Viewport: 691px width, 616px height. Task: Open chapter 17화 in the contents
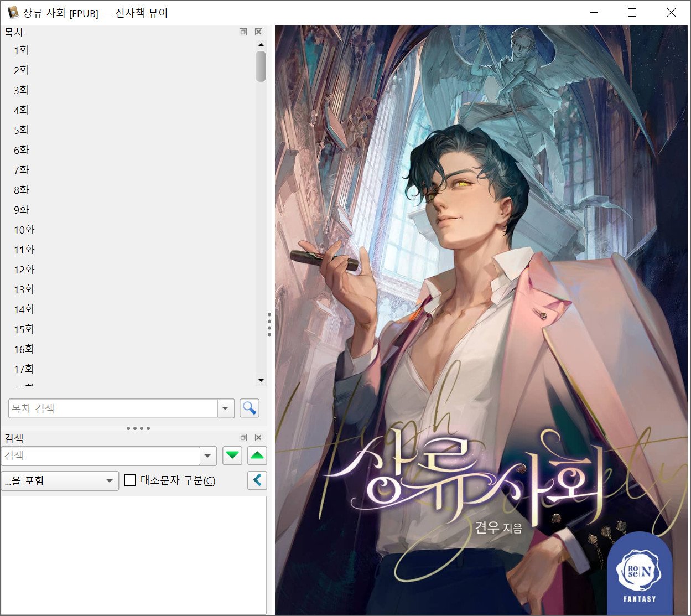tap(24, 369)
